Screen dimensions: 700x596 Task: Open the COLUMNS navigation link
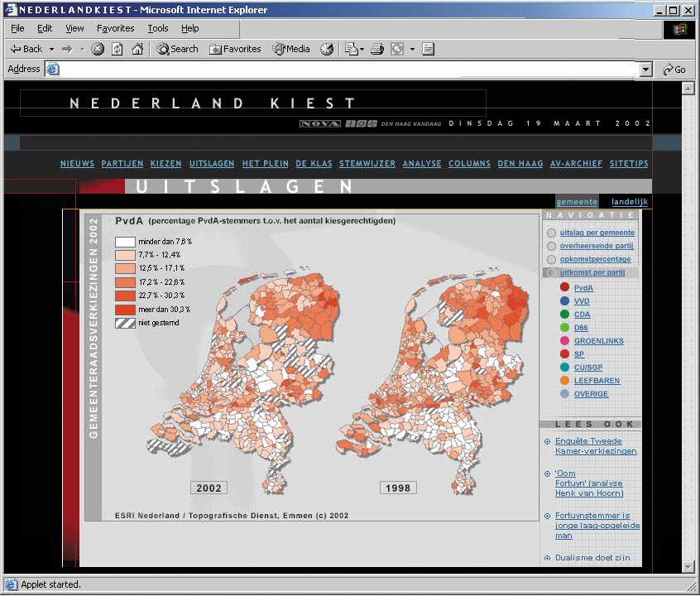469,164
